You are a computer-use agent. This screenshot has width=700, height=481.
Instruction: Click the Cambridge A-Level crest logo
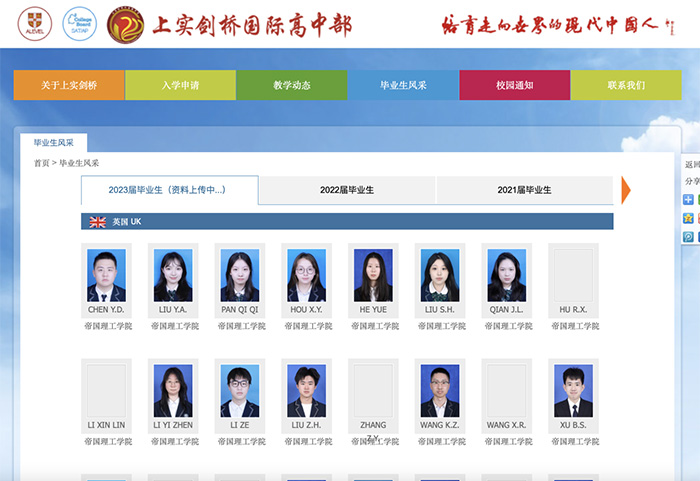(34, 24)
